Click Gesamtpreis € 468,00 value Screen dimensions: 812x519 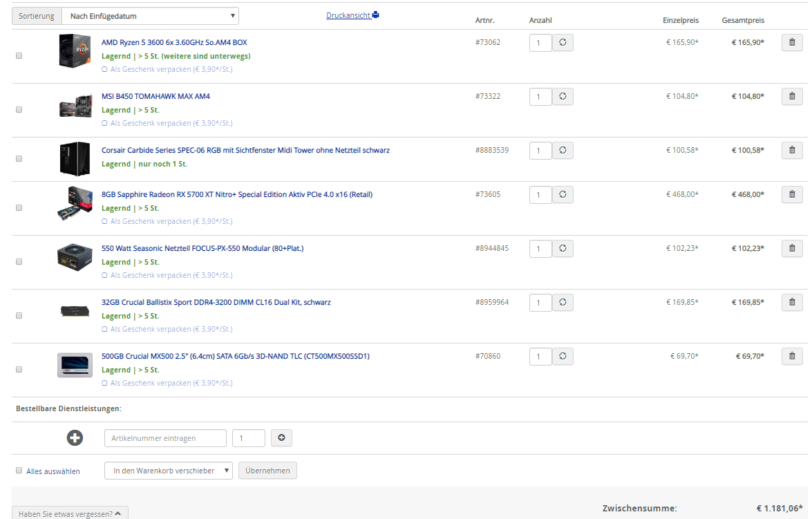(748, 194)
